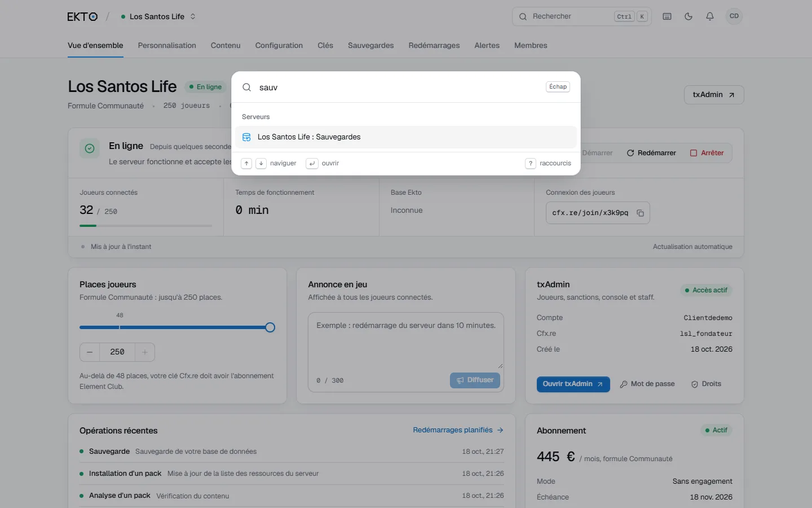The width and height of the screenshot is (812, 508).
Task: Open the Los Santos Life server switcher
Action: (x=158, y=16)
